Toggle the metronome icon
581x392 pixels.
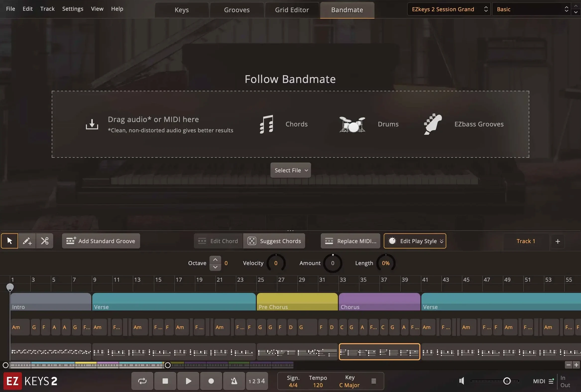[x=234, y=381]
